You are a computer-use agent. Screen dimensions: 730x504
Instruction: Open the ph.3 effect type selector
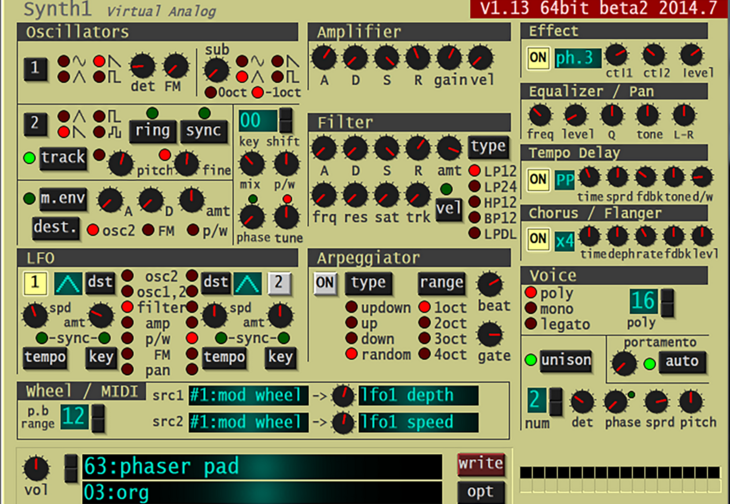pos(578,58)
